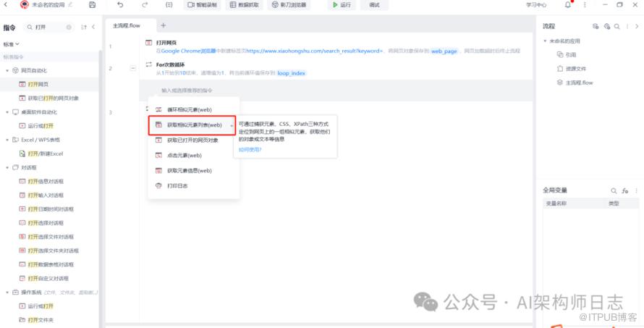Choose 获取相似元素列表(web) from the suggestion list
644x328 pixels.
click(192, 125)
